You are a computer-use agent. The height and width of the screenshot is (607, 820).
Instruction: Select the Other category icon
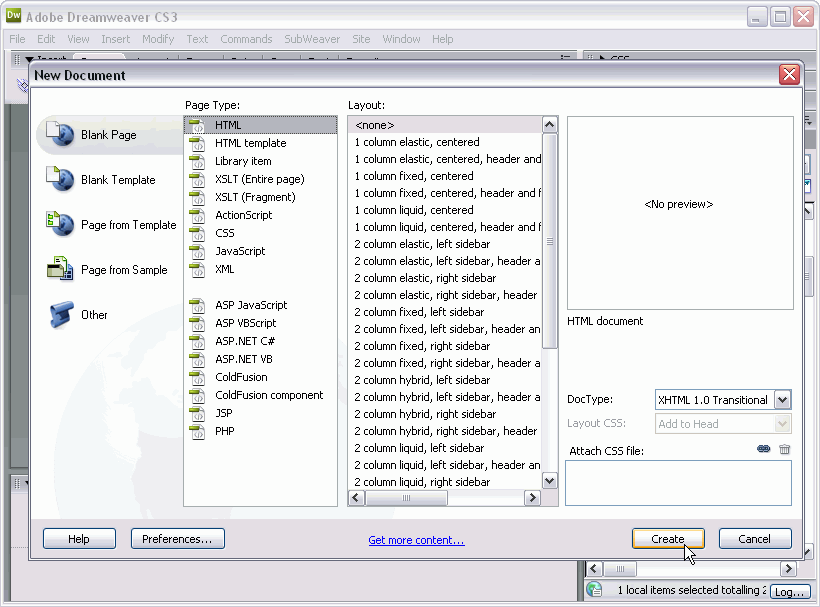coord(61,314)
